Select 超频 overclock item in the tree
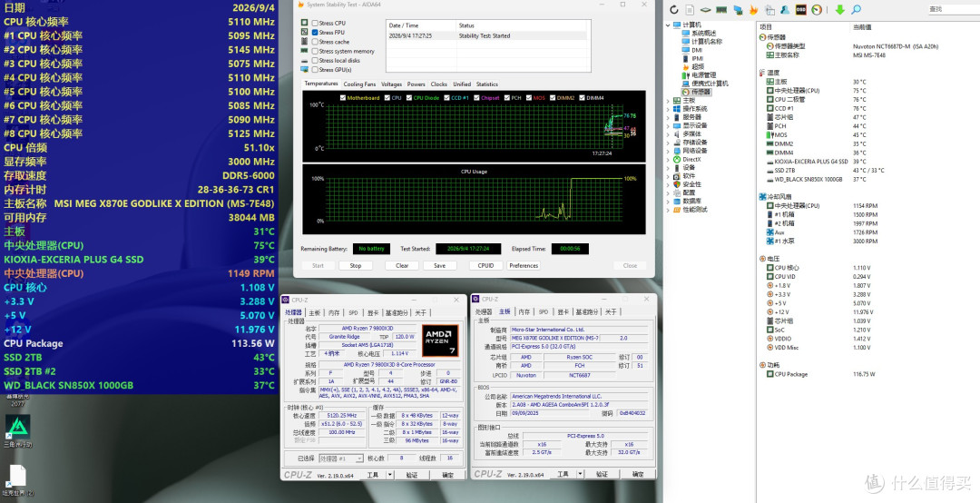The image size is (980, 503). tap(698, 66)
